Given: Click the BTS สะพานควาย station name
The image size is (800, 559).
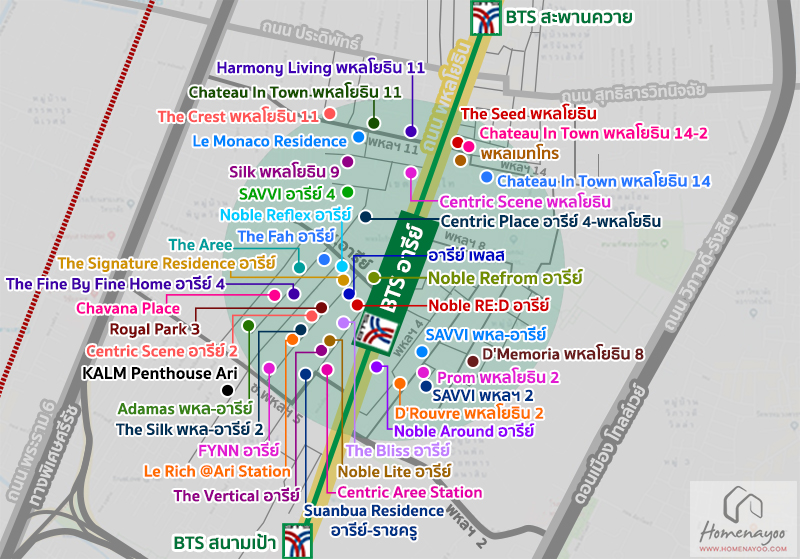Looking at the screenshot, I should (569, 17).
